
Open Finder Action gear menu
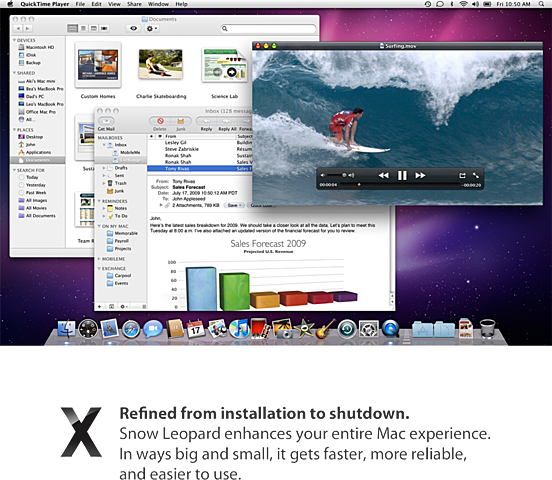coord(152,28)
